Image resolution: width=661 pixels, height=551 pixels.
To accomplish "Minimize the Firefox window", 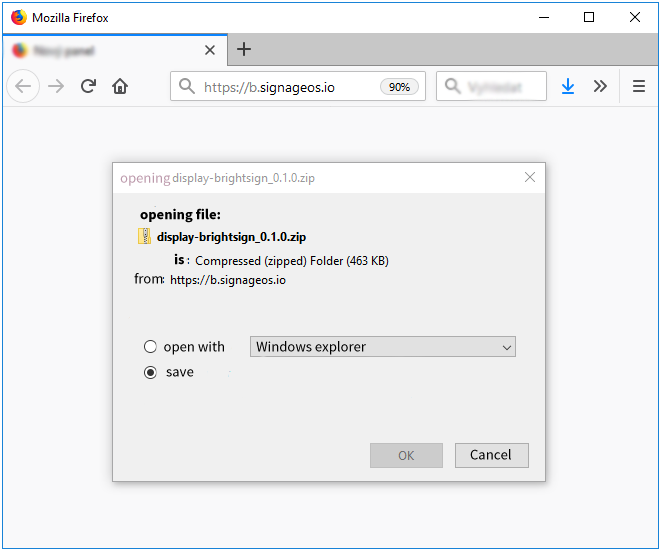I will 544,17.
